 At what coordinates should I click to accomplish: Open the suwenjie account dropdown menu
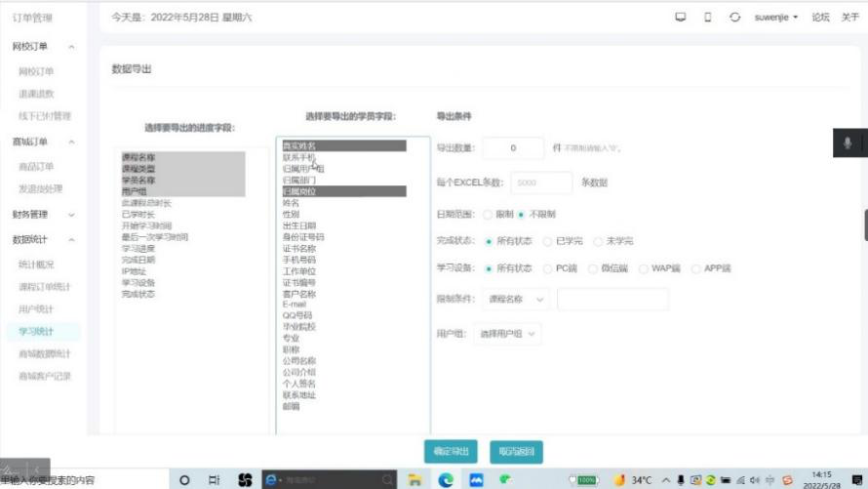click(x=775, y=18)
